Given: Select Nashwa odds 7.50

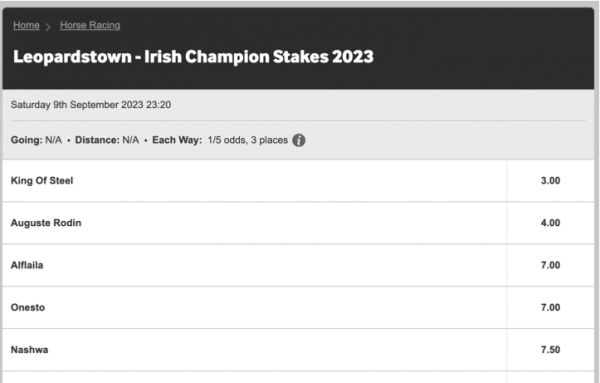Looking at the screenshot, I should click(x=550, y=350).
